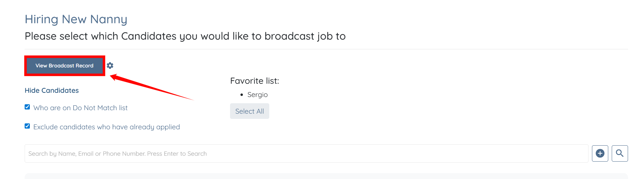Click the plus circle add icon
This screenshot has height=179, width=644.
pos(600,153)
